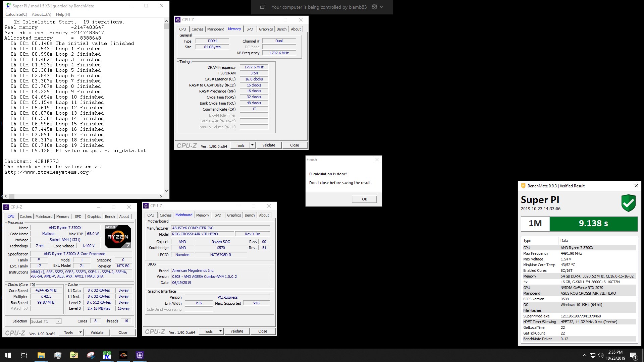The width and height of the screenshot is (644, 362).
Task: Open Bench tab in Memory CPU-Z window
Action: coord(282,29)
